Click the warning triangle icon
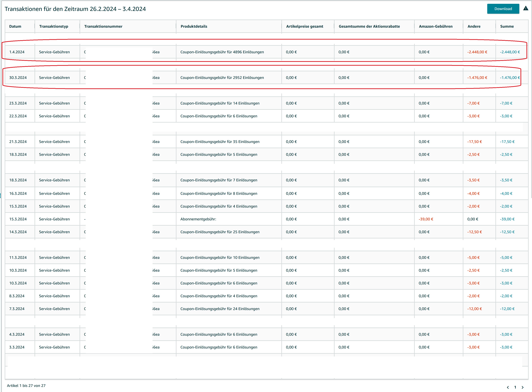Image resolution: width=532 pixels, height=392 pixels. (526, 9)
